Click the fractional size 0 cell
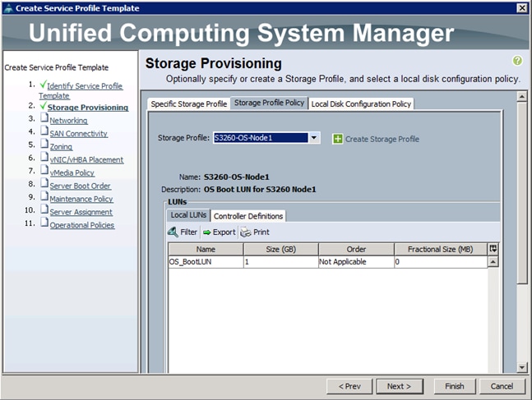 pyautogui.click(x=441, y=262)
